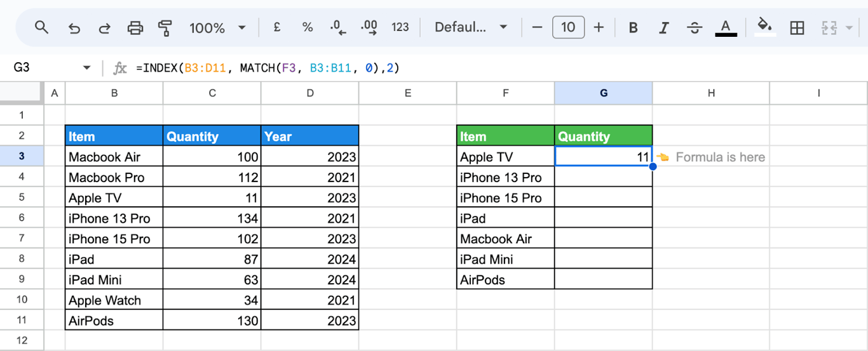Toggle italic formatting
This screenshot has height=351, width=868.
[x=664, y=28]
